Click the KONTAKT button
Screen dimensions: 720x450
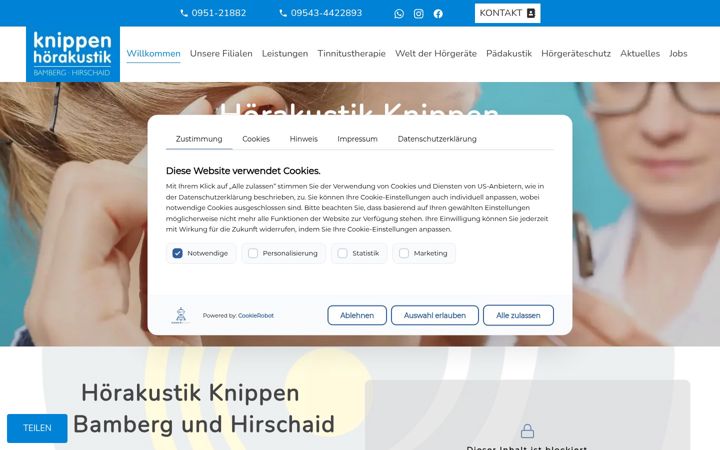pos(507,13)
